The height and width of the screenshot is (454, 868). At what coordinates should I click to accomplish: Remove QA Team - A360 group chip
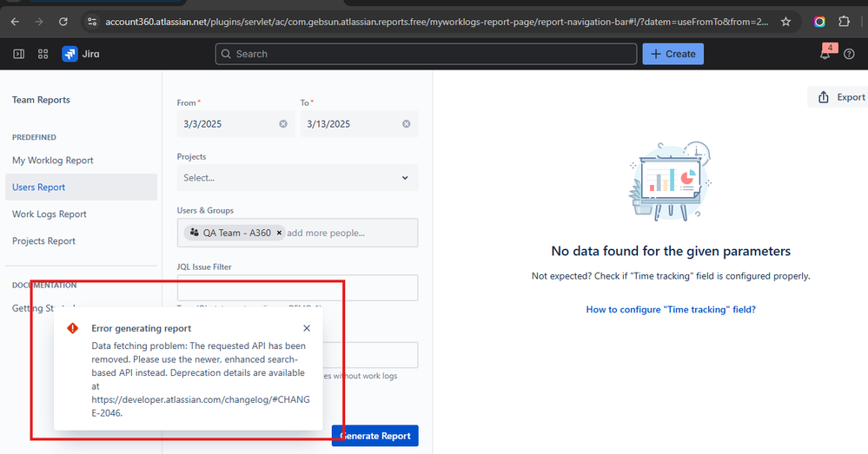click(279, 233)
